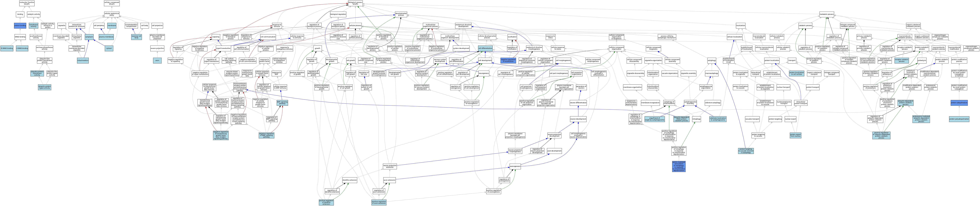Click the 'protein binding' node

tap(20, 26)
